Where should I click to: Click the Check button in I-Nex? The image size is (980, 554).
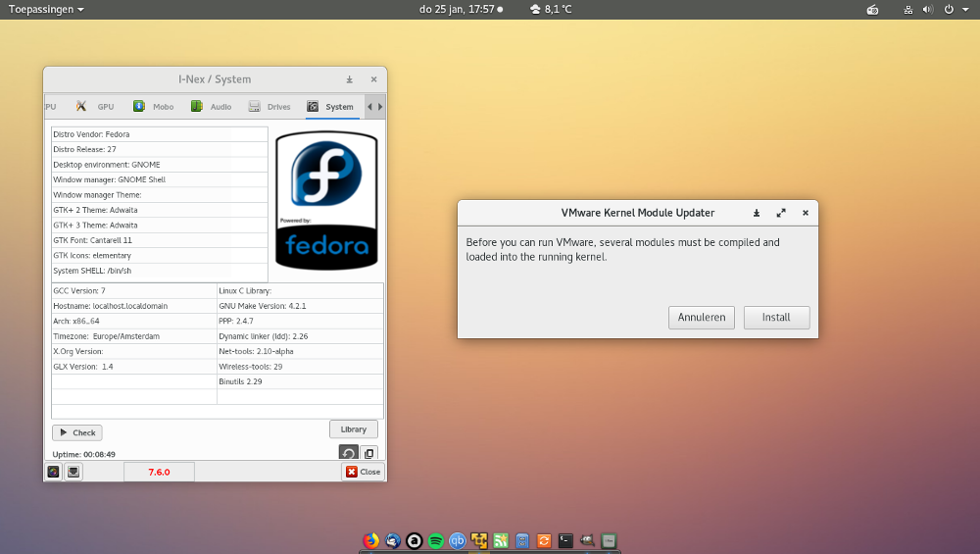(77, 432)
